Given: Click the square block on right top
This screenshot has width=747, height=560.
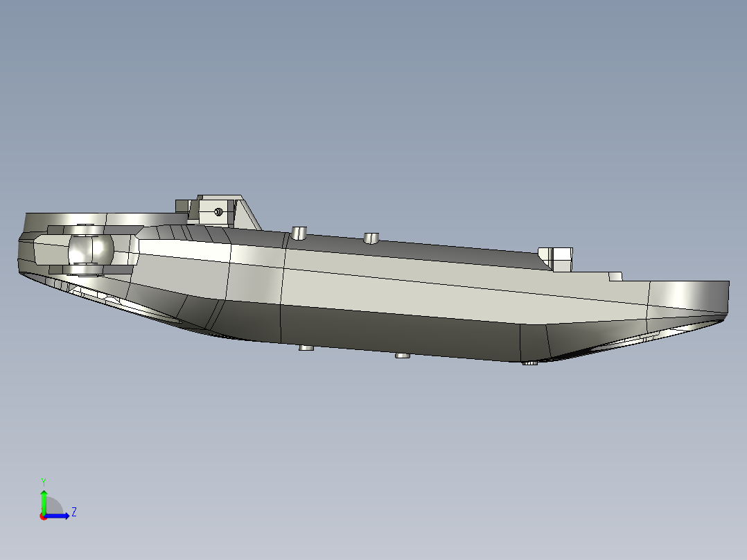Looking at the screenshot, I should pos(556,259).
